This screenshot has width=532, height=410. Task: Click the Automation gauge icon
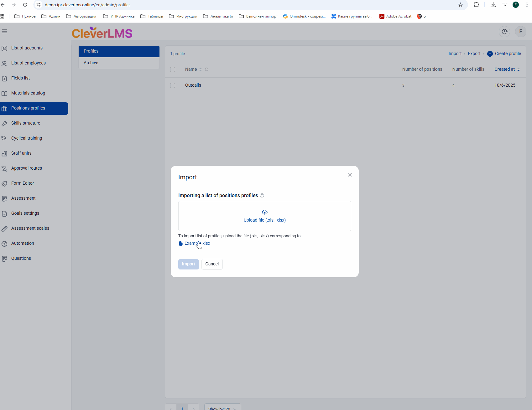[x=4, y=244]
